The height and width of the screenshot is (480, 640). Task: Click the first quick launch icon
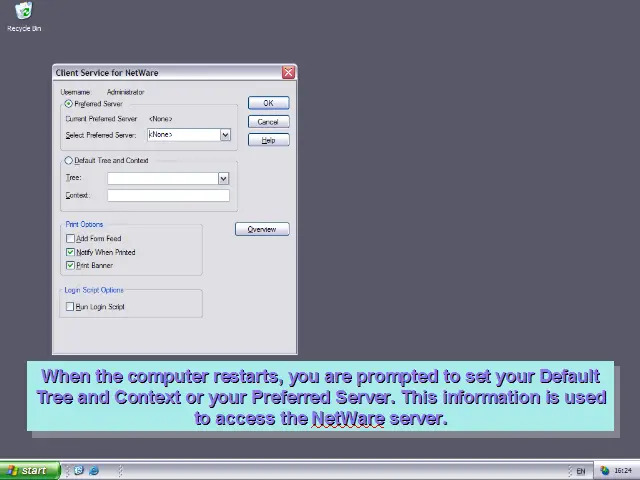pyautogui.click(x=79, y=470)
